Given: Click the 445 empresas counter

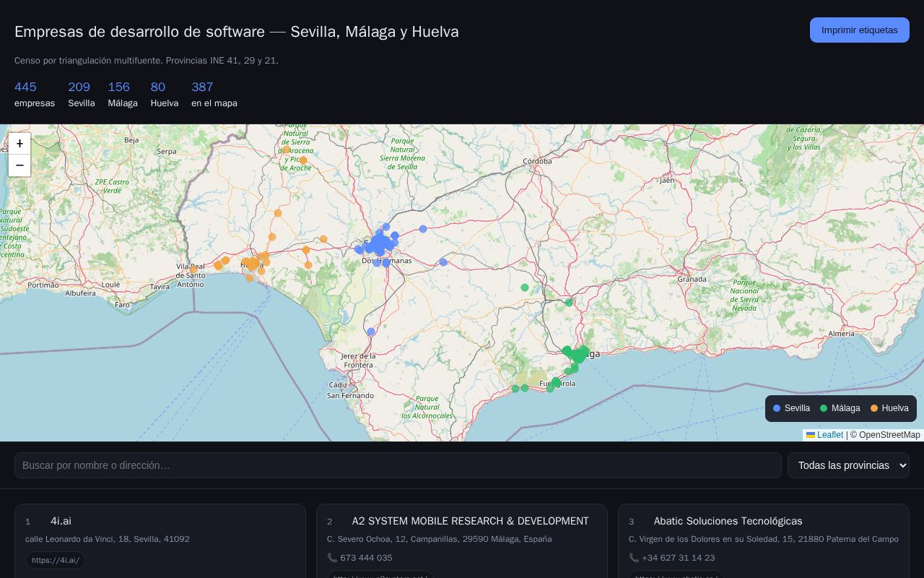Looking at the screenshot, I should coord(35,95).
